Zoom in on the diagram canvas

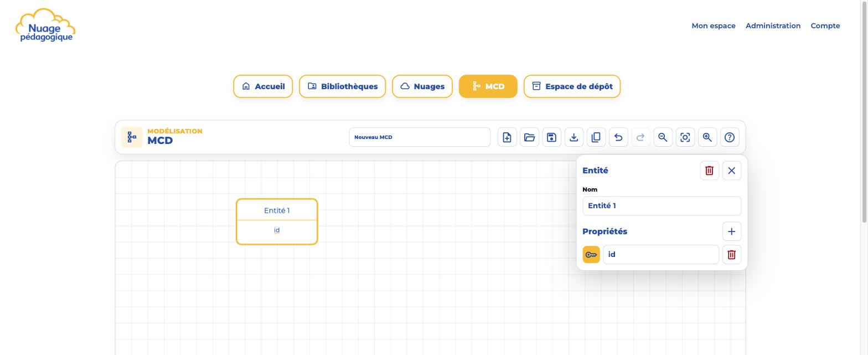pos(707,137)
